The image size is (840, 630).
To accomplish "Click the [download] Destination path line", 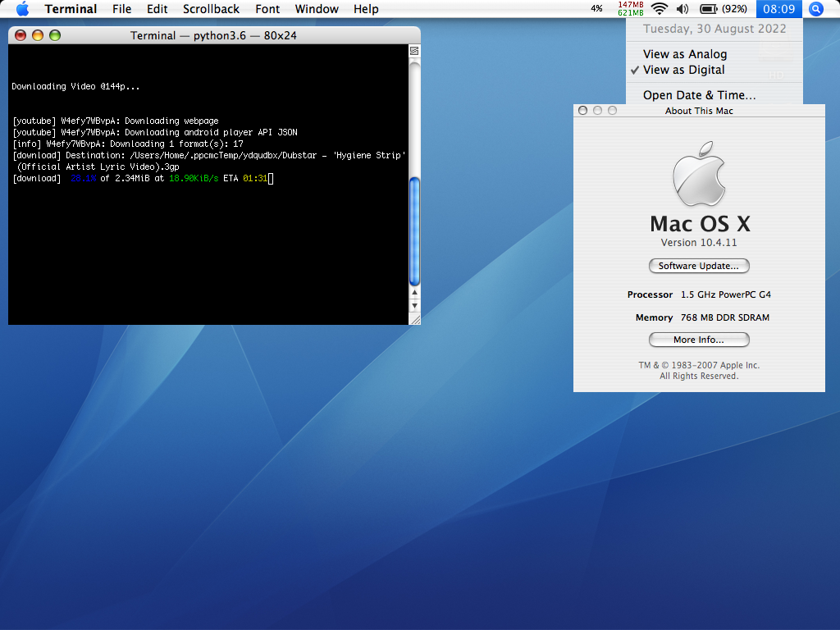I will [209, 155].
